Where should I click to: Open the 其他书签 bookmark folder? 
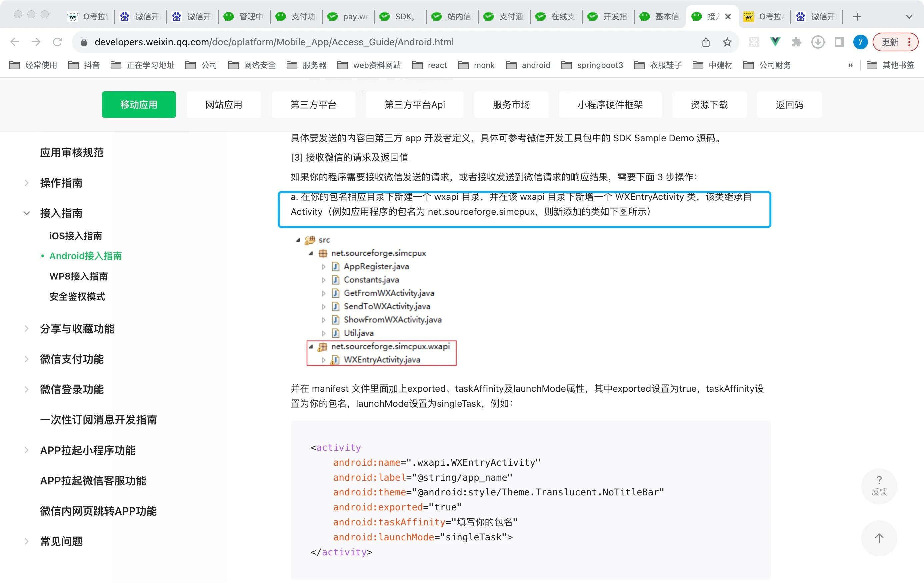coord(891,65)
